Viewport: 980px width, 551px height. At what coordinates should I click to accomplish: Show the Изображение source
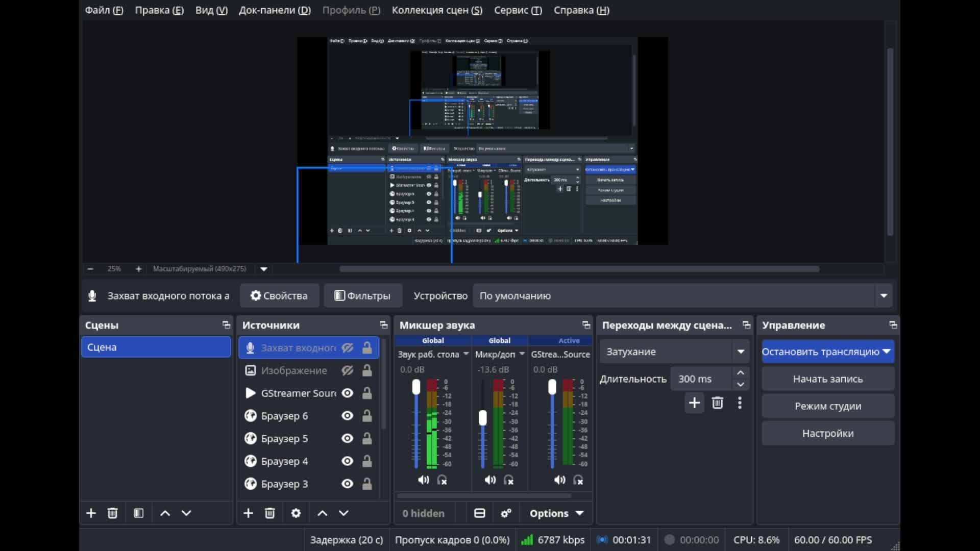(x=348, y=370)
